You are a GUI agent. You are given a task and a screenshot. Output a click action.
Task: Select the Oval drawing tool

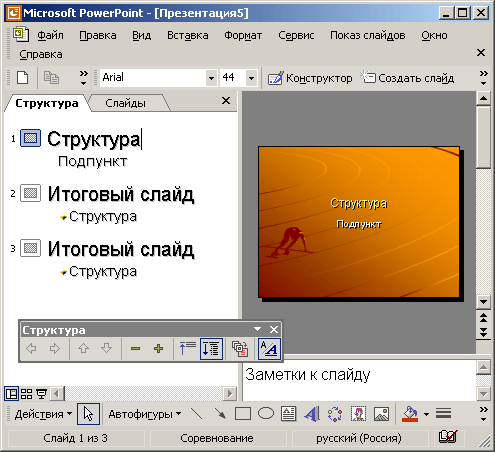click(x=266, y=414)
